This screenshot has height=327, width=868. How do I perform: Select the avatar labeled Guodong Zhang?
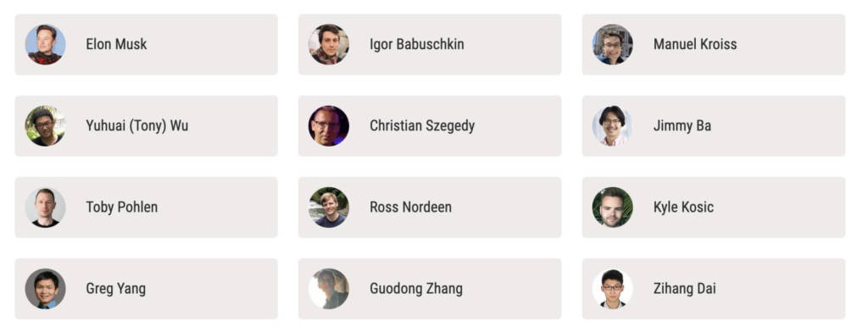329,288
